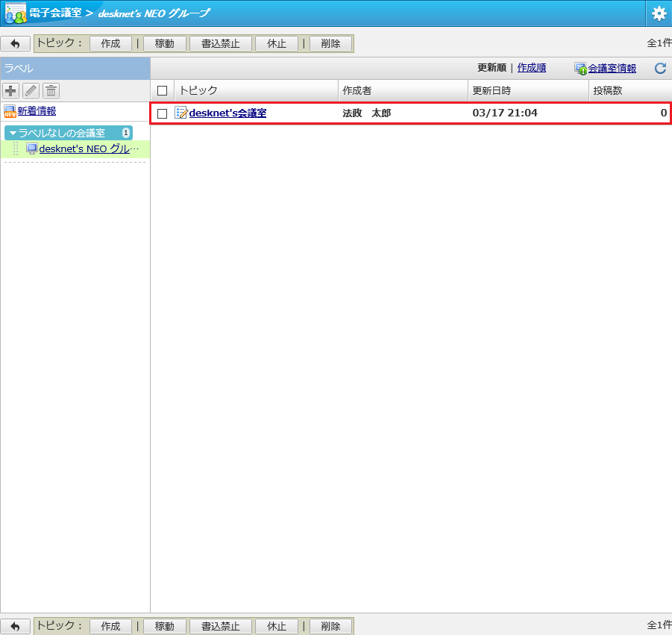This screenshot has height=635, width=672.
Task: Click the 会議室情報 info icon
Action: pos(581,69)
